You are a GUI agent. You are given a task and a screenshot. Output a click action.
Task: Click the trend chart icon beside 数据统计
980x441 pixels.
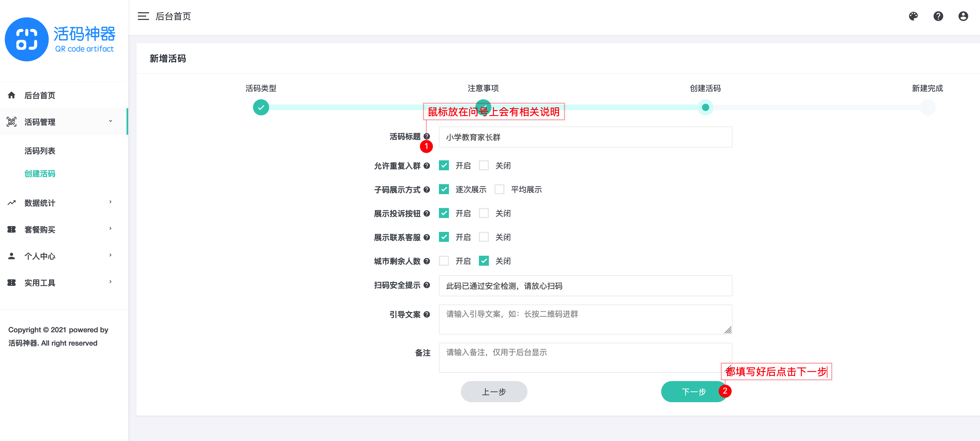click(11, 203)
